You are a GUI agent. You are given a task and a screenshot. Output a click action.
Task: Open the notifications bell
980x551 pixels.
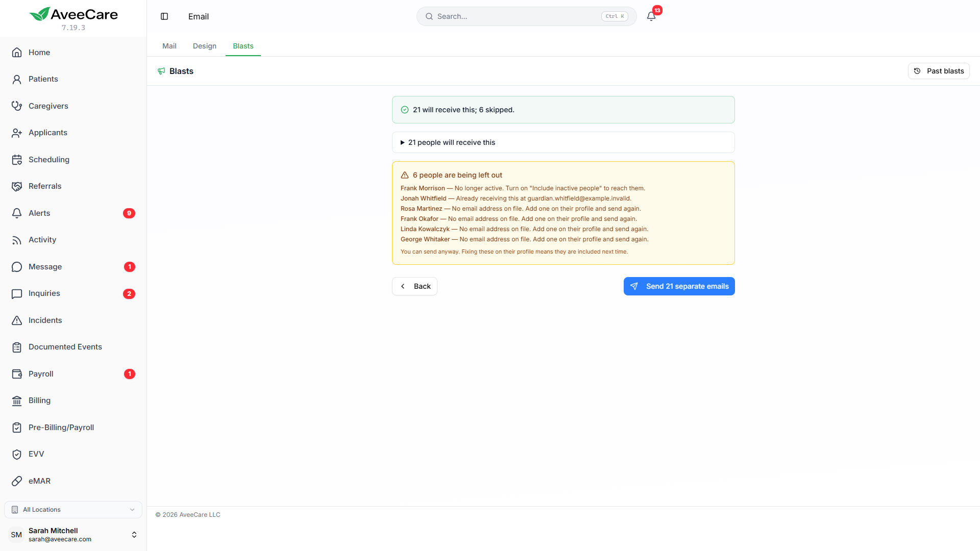[x=651, y=16]
